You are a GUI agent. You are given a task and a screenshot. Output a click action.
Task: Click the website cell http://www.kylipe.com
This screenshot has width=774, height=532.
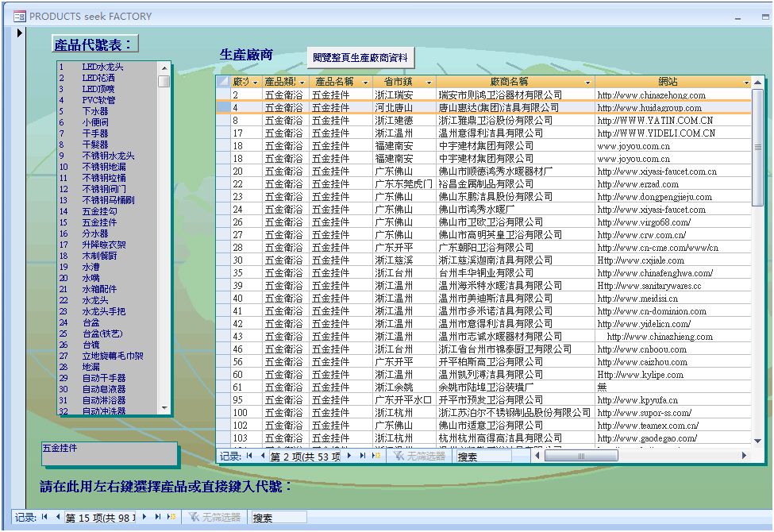[x=673, y=375]
